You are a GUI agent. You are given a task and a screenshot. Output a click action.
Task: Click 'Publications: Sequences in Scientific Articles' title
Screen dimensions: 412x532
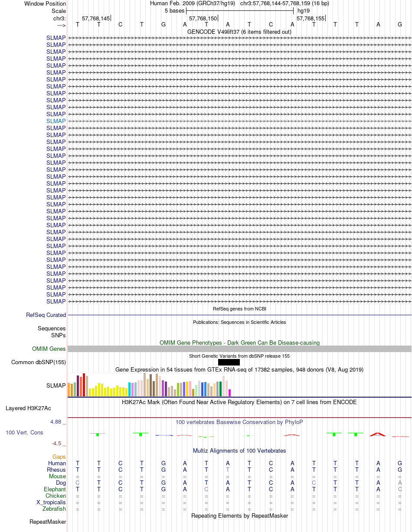point(239,322)
